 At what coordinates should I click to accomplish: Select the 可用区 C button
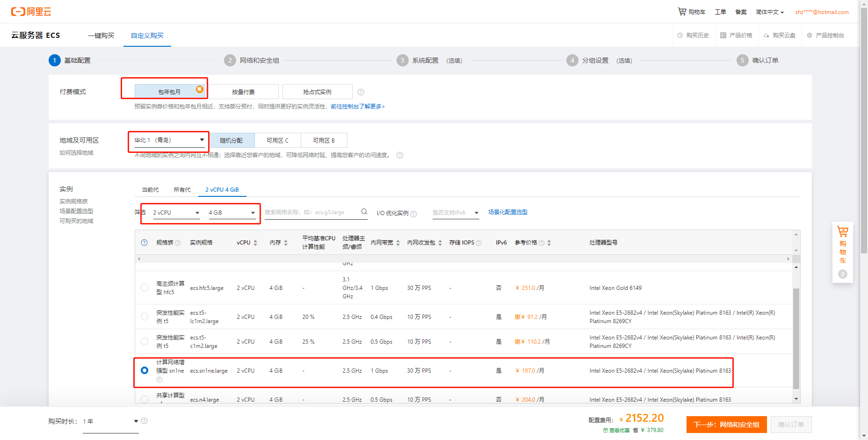277,140
